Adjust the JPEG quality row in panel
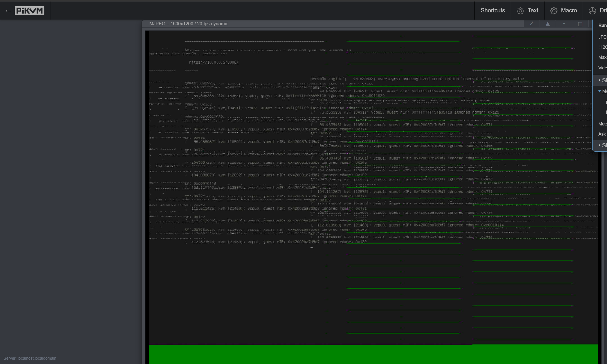Screen dimensions: 607x364 click(602, 37)
